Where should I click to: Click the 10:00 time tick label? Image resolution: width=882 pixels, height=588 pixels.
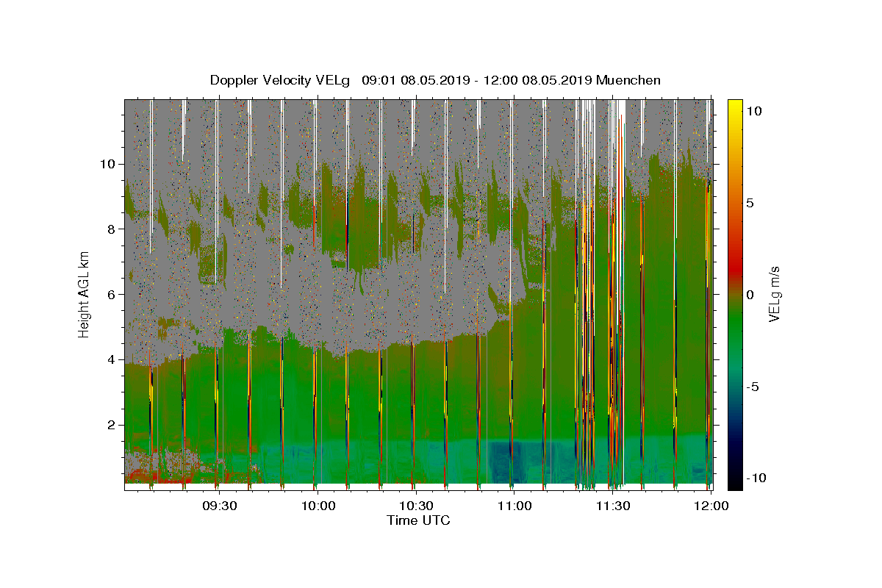318,506
